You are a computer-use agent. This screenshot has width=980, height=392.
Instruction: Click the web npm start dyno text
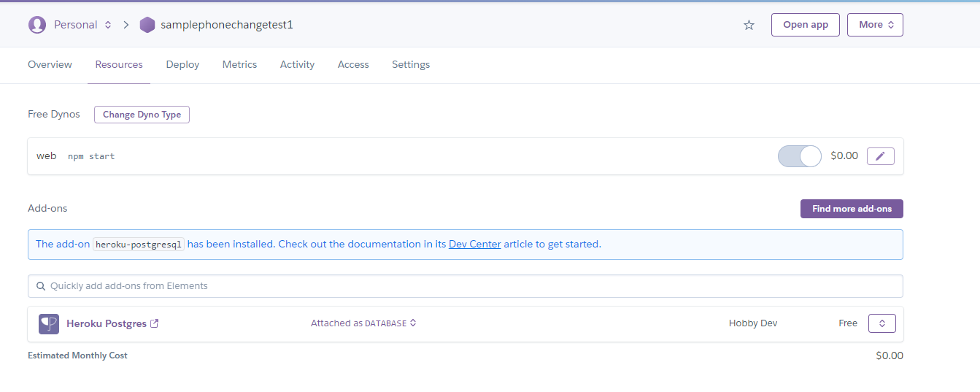pyautogui.click(x=76, y=156)
